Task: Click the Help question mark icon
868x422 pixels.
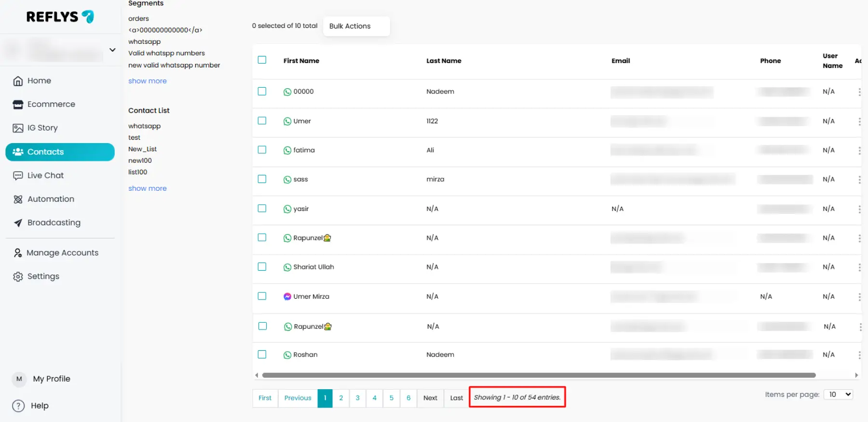Action: point(18,406)
